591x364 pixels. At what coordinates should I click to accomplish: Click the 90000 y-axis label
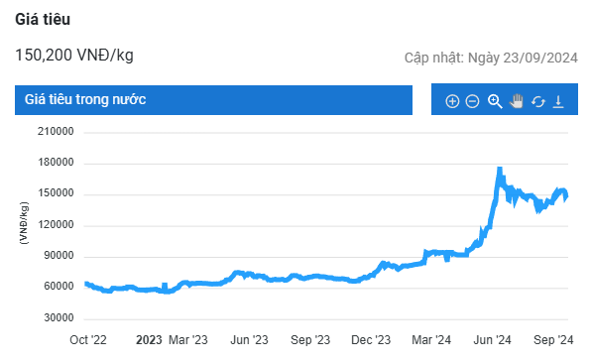(x=59, y=256)
